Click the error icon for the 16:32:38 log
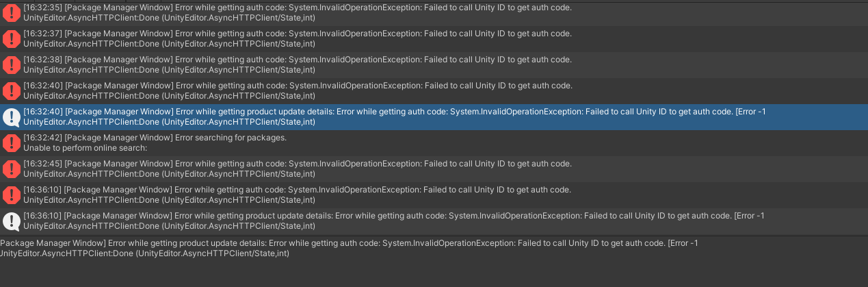 click(11, 65)
